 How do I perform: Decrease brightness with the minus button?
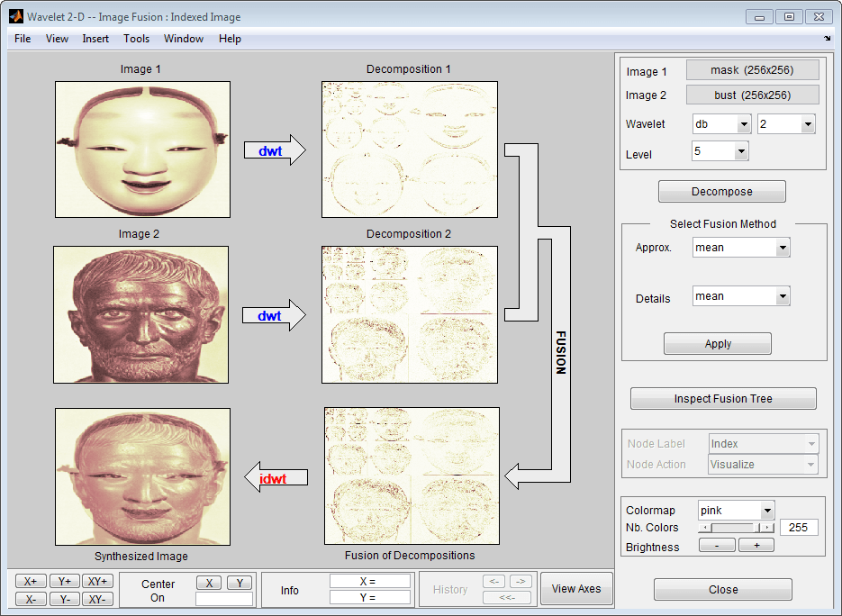(717, 545)
